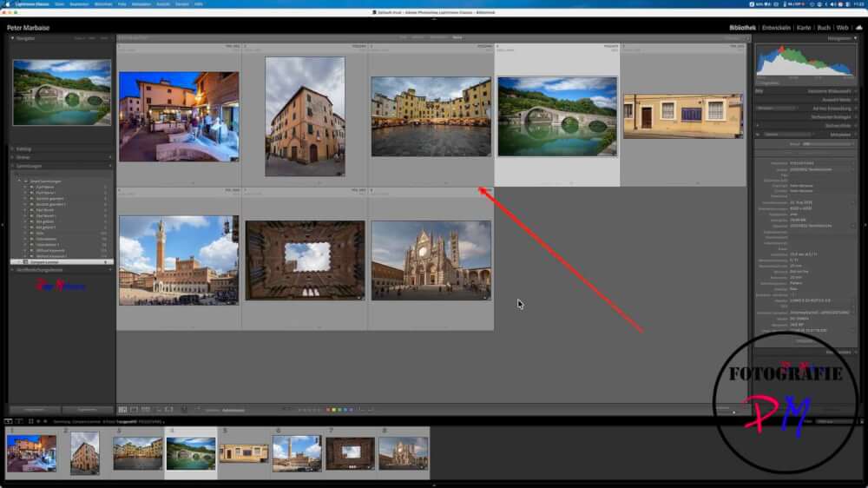Click the badge icon on the cathedral thumbnail

485,298
